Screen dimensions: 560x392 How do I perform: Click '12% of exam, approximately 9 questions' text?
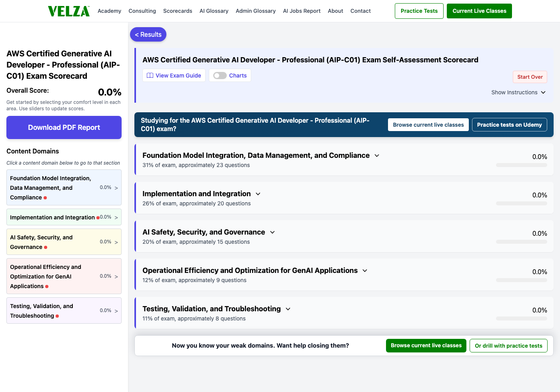tap(194, 280)
